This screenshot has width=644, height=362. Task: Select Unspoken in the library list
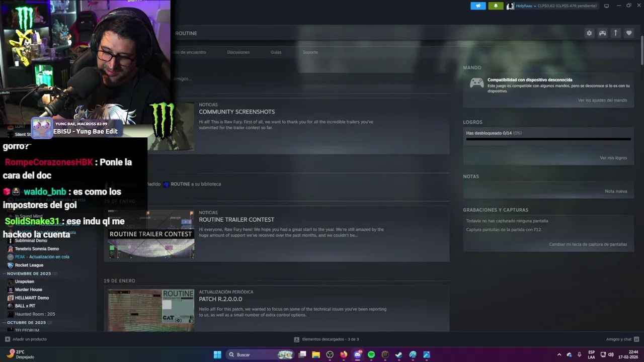point(25,282)
